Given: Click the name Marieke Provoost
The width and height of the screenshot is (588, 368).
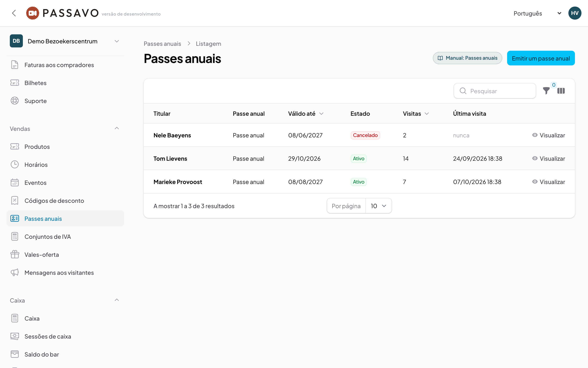Looking at the screenshot, I should pyautogui.click(x=178, y=182).
